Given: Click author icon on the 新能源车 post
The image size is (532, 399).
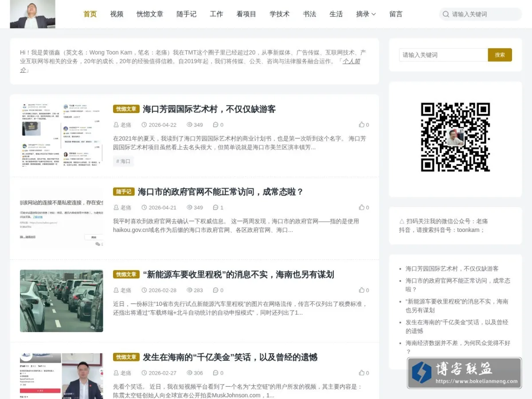Looking at the screenshot, I should (116, 290).
